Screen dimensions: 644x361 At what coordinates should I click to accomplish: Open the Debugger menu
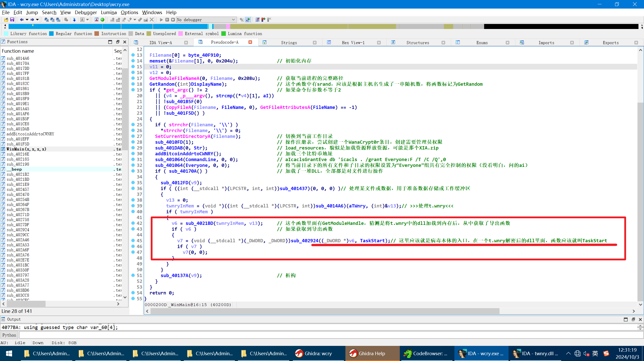tap(86, 12)
